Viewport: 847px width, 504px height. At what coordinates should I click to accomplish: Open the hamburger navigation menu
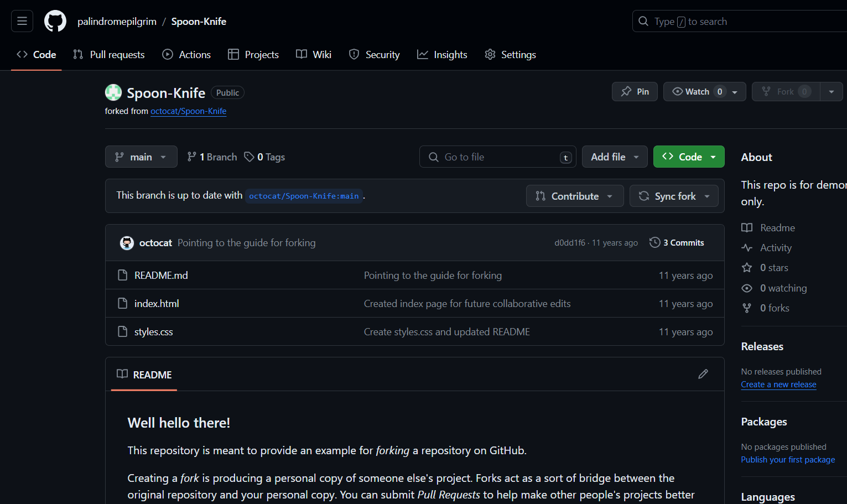click(22, 21)
